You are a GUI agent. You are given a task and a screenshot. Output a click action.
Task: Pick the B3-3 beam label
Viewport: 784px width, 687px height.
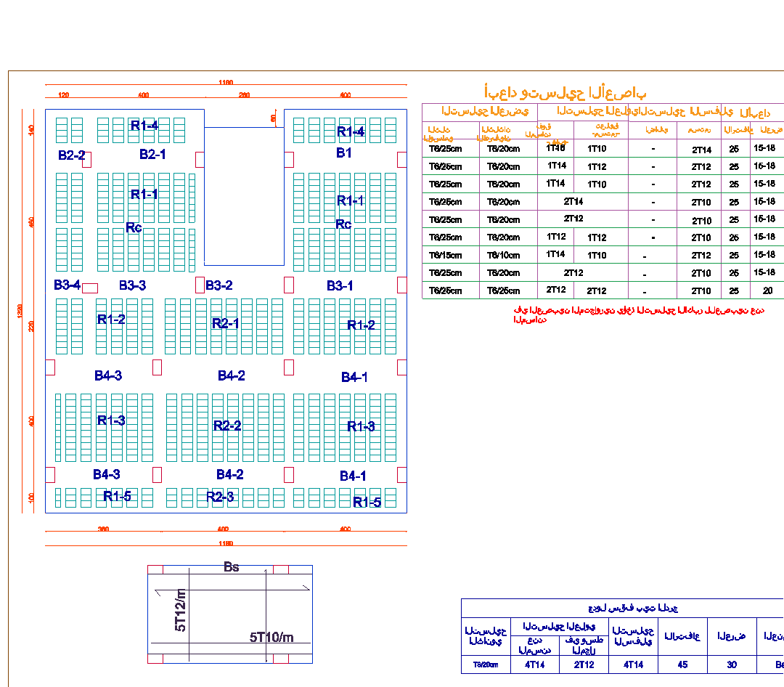click(132, 285)
